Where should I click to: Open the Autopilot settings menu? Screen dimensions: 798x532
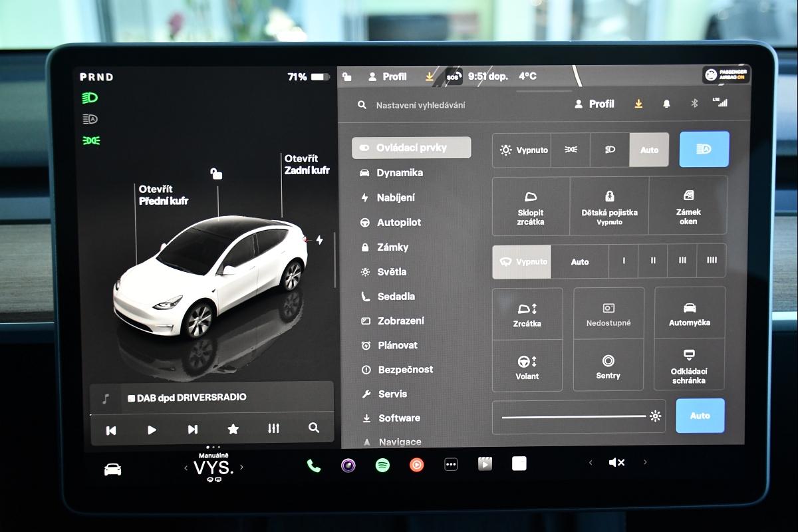(398, 222)
